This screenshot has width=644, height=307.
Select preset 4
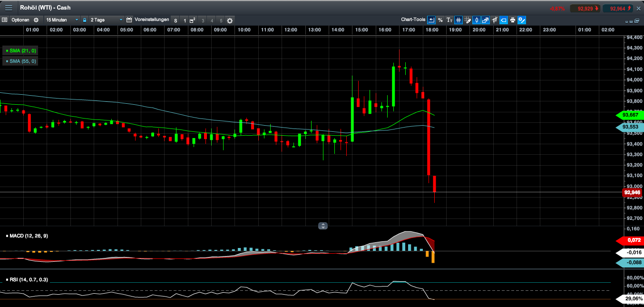point(212,20)
